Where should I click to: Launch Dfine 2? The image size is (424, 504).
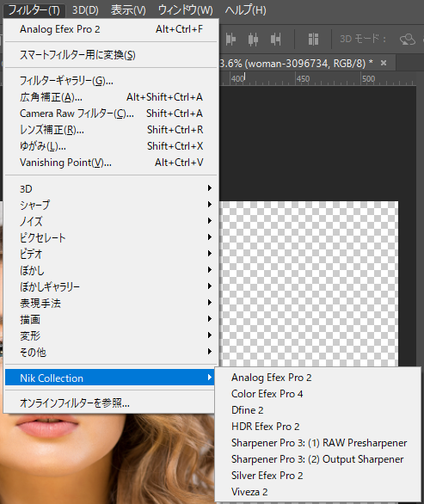[317, 409]
